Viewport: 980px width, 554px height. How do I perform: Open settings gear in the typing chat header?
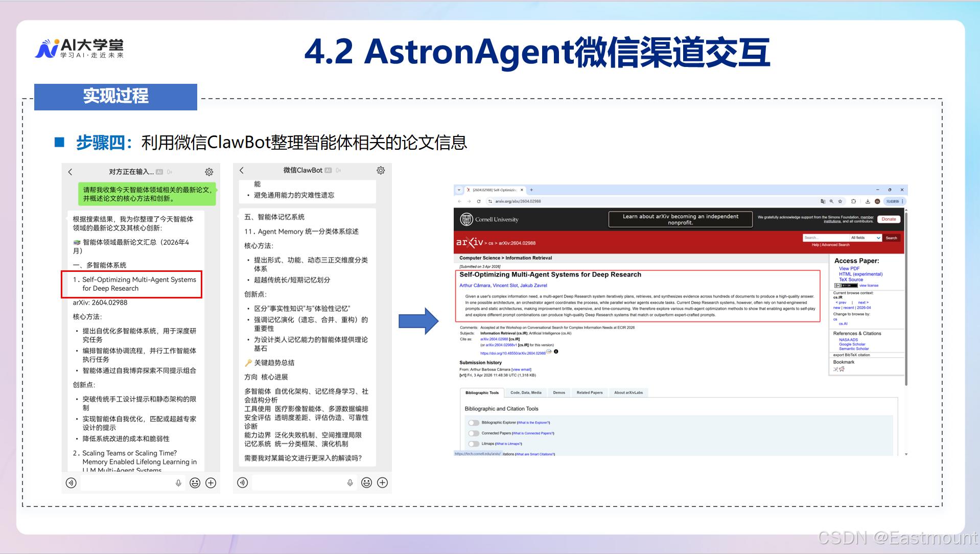[209, 172]
